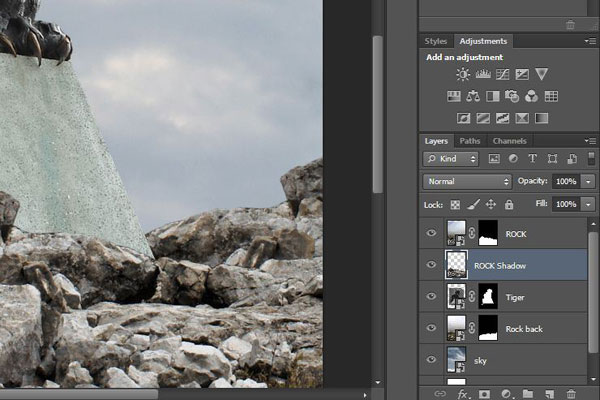This screenshot has width=600, height=400.
Task: Add a layer mask
Action: [486, 394]
